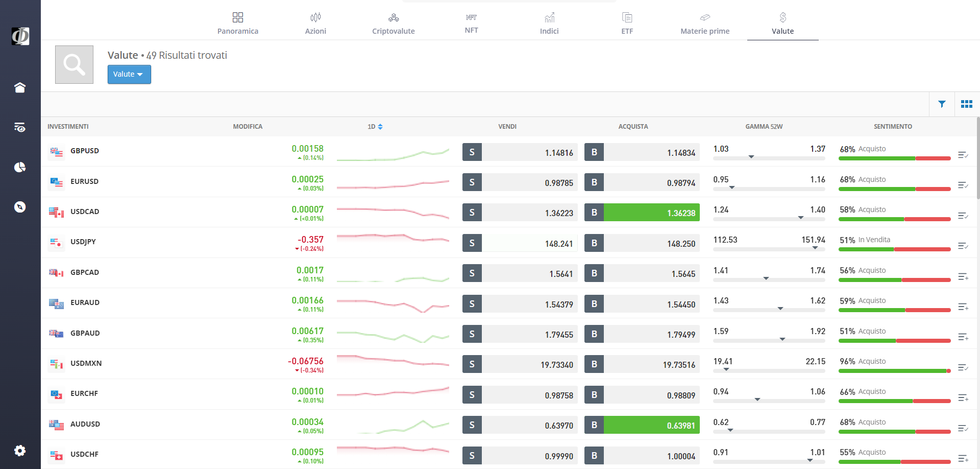
Task: Open the Valute dropdown filter
Action: pyautogui.click(x=129, y=74)
